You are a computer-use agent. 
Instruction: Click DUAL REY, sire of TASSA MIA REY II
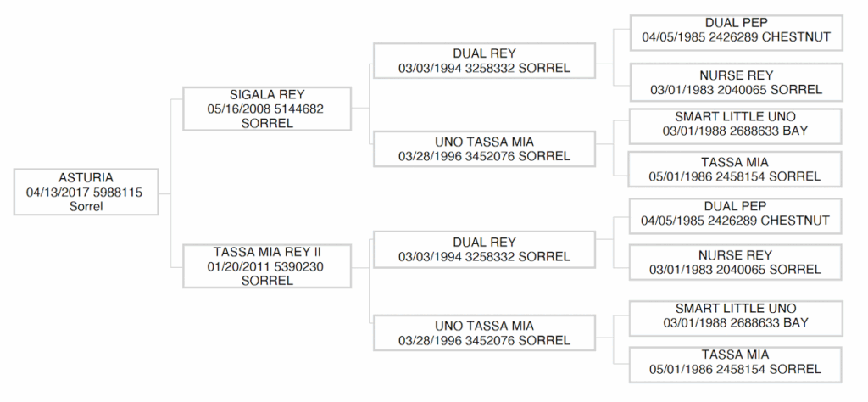(x=484, y=249)
